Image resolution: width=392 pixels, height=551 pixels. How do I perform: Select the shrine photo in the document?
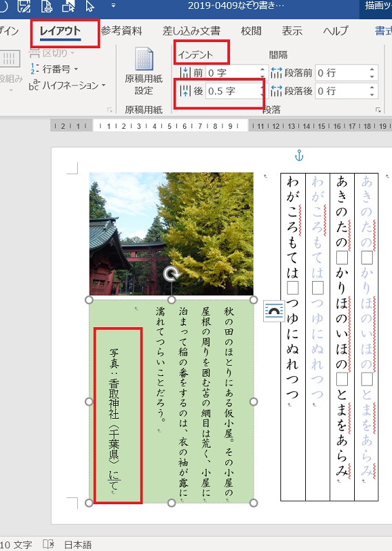[x=172, y=233]
